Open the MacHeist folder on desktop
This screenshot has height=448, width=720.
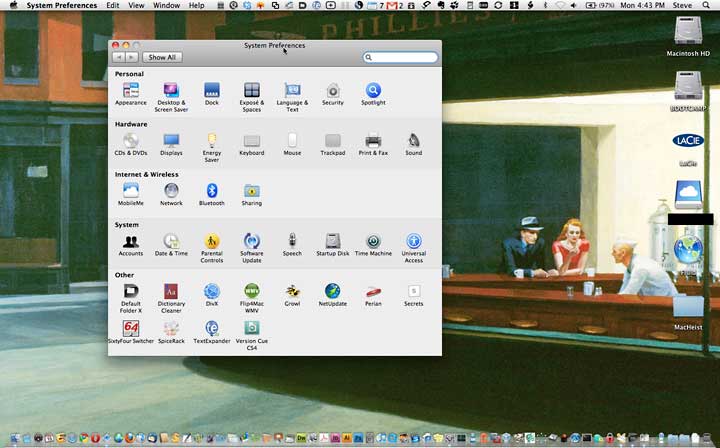688,305
